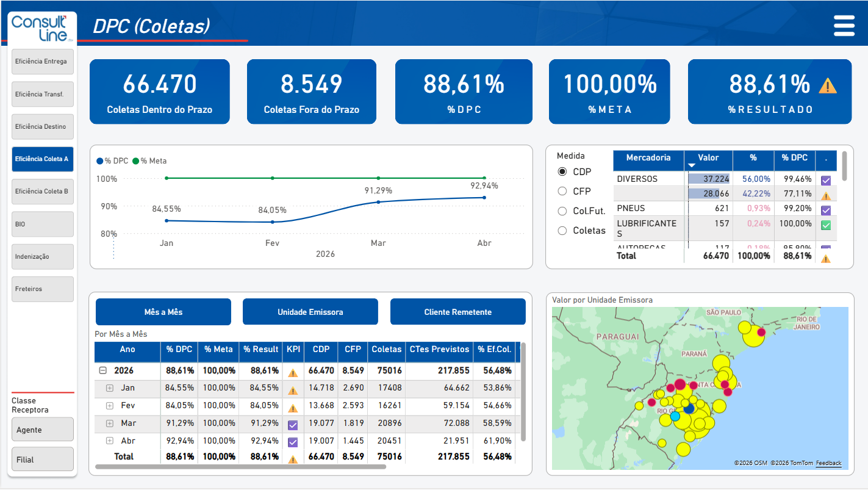Click the dark blue bubble on the map
The height and width of the screenshot is (490, 868).
pos(689,408)
